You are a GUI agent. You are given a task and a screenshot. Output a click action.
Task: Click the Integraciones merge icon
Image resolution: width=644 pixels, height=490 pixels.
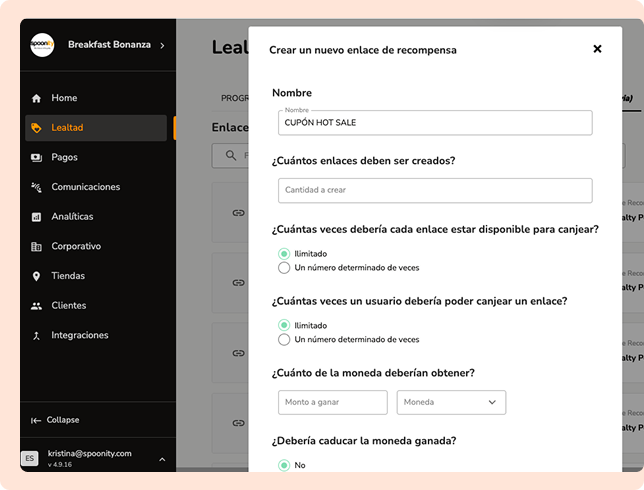36,336
